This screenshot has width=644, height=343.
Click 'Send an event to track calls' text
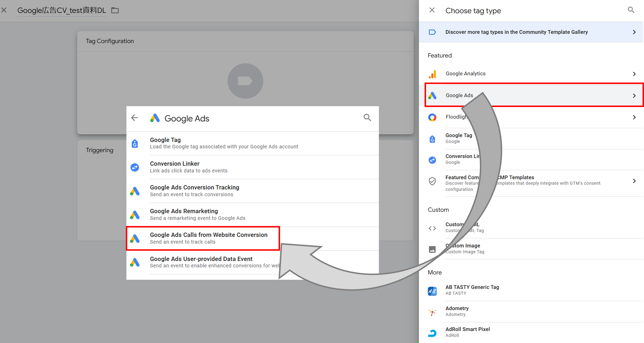pos(182,242)
